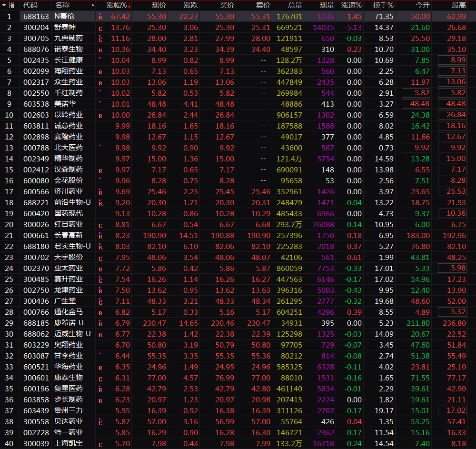Select stock name 国药现代

(x=68, y=213)
